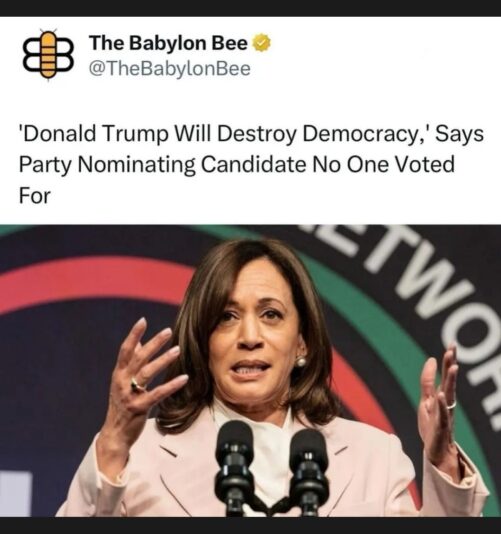Viewport: 501px width, 534px height.
Task: Open The Babylon Bee profile avatar
Action: click(48, 54)
